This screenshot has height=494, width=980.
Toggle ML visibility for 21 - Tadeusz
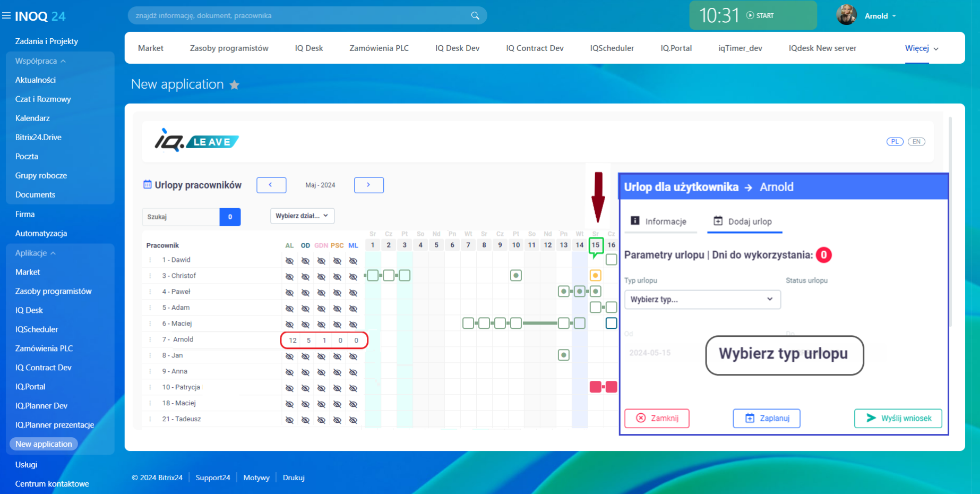(353, 420)
